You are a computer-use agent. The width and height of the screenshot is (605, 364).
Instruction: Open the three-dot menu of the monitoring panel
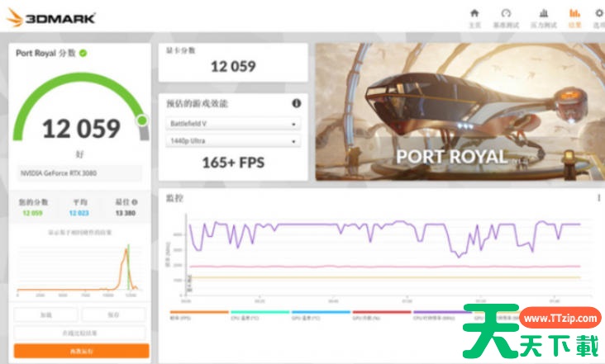point(599,198)
